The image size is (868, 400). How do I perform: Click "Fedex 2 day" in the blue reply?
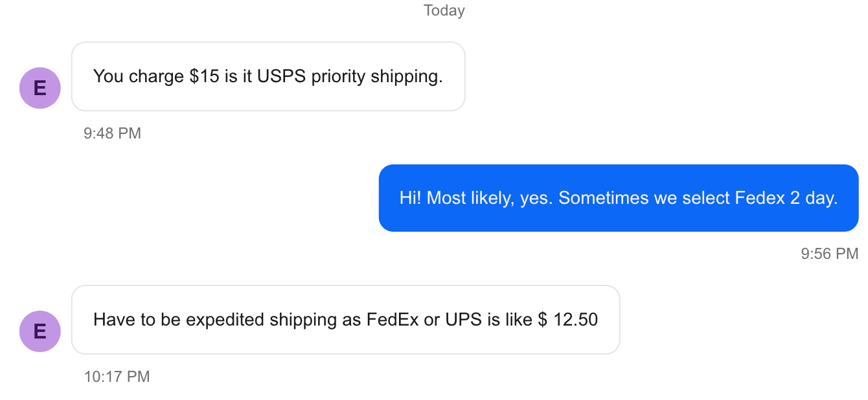tap(786, 198)
